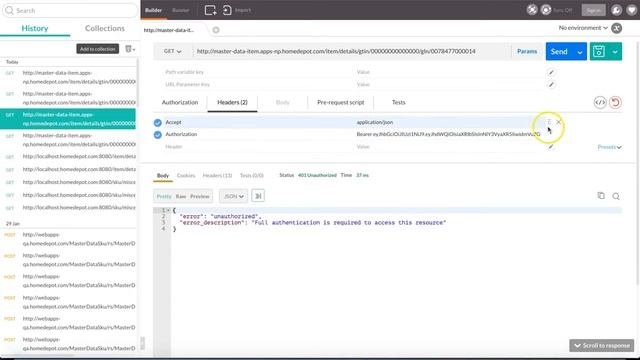Viewport: 640px width, 360px height.
Task: Click the save request disk icon
Action: point(599,51)
